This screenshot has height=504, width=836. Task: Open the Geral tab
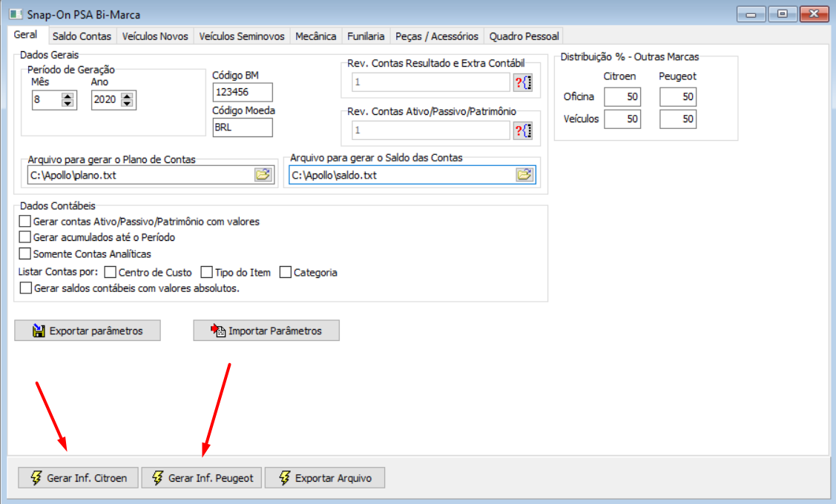25,35
